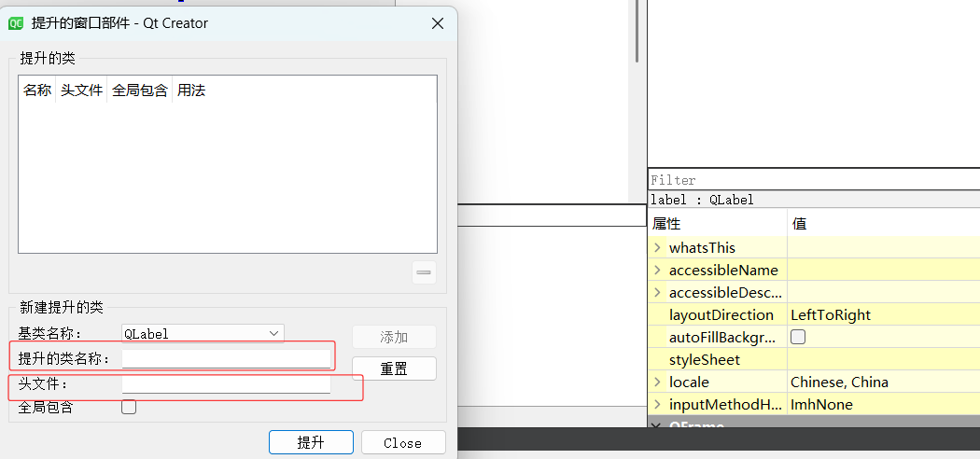Viewport: 980px width, 459px height.
Task: Expand the whatsThis property row
Action: coord(657,247)
